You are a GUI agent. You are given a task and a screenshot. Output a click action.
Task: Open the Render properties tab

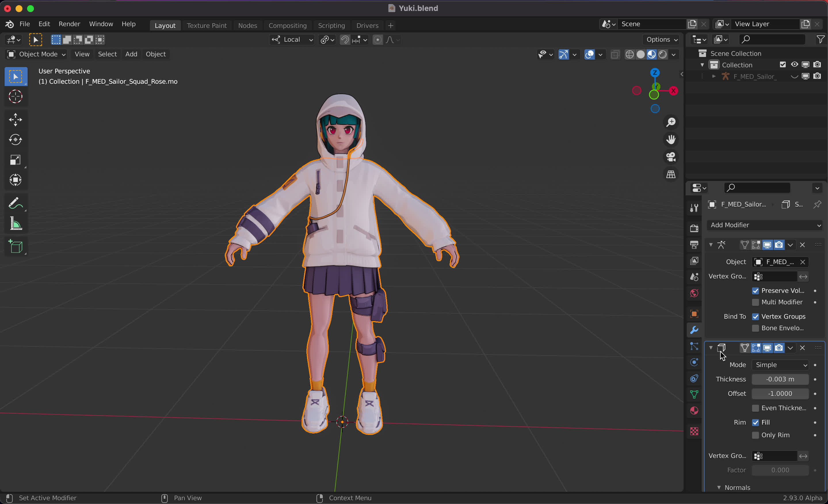(694, 229)
